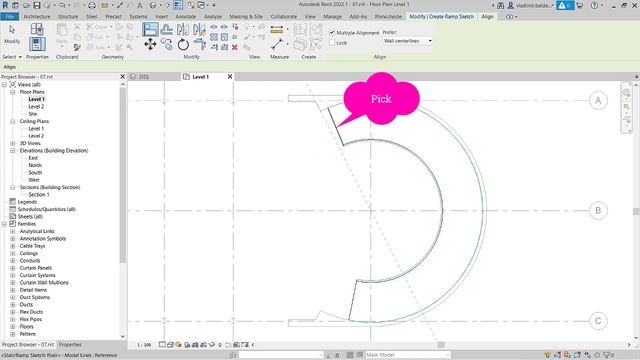Click the Array tool icon
Image resolution: width=640 pixels, height=360 pixels.
click(214, 37)
